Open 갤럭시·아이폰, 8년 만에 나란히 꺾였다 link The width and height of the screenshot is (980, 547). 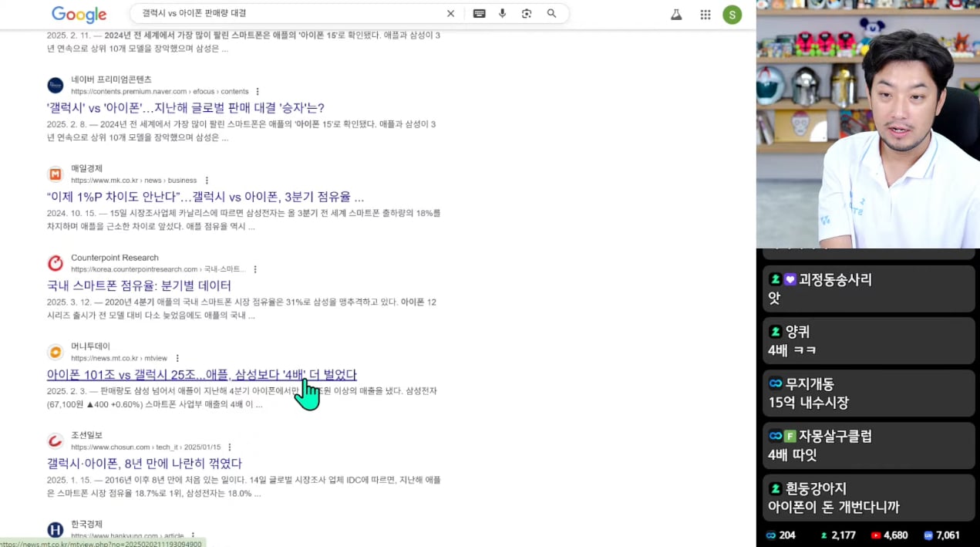[144, 464]
